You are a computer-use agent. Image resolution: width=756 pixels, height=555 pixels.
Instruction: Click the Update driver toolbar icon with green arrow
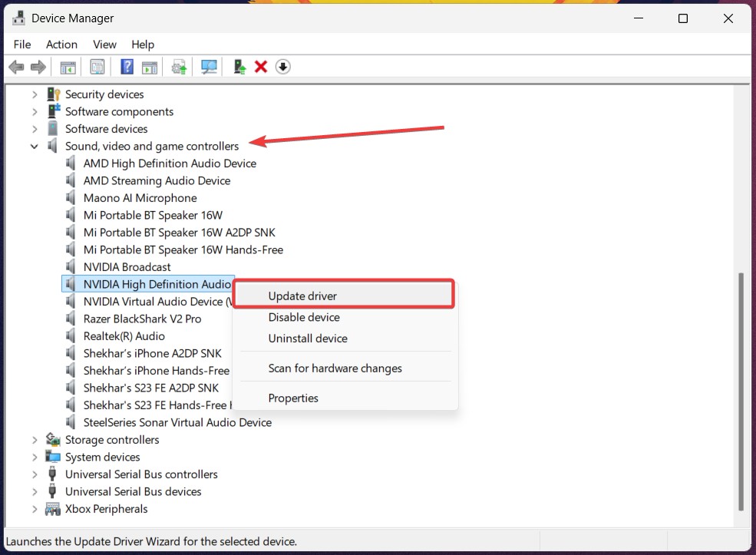(x=239, y=67)
